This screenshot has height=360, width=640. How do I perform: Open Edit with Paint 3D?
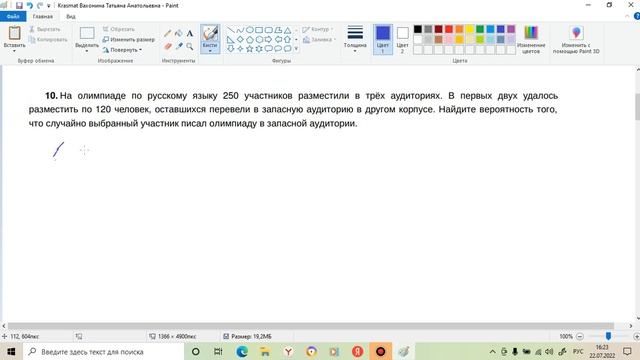click(576, 39)
